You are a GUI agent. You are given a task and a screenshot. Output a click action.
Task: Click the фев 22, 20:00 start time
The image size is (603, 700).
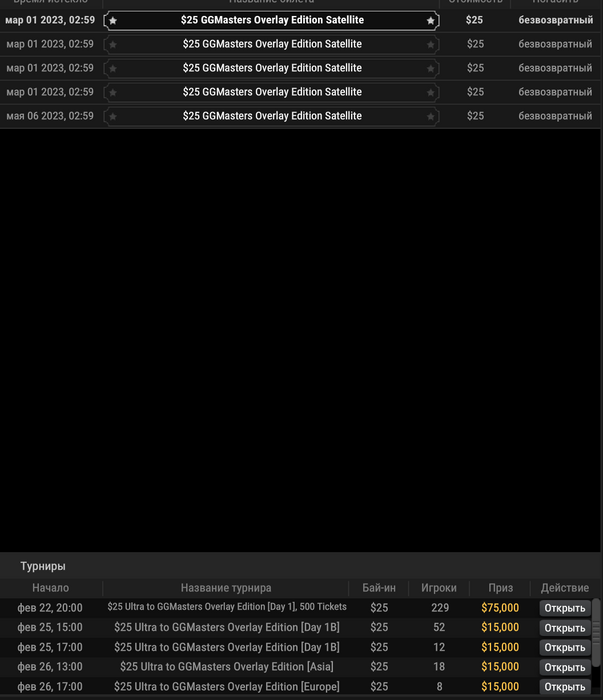[x=50, y=608]
